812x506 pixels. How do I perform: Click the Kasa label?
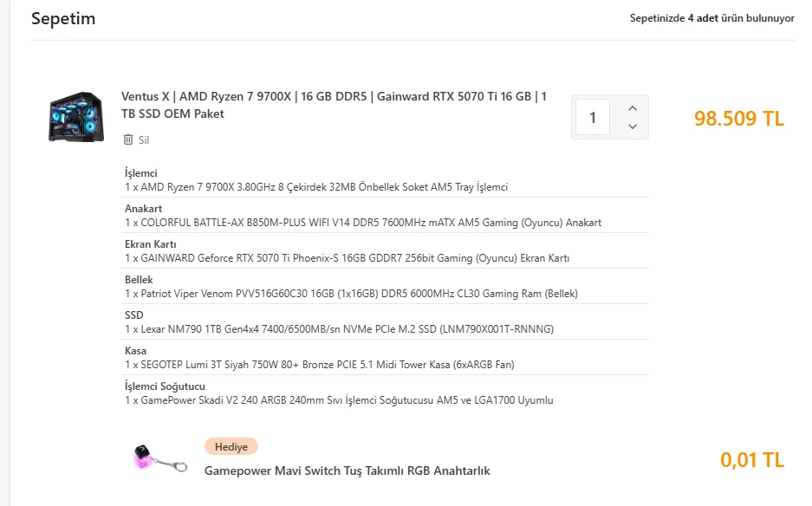[x=136, y=351]
